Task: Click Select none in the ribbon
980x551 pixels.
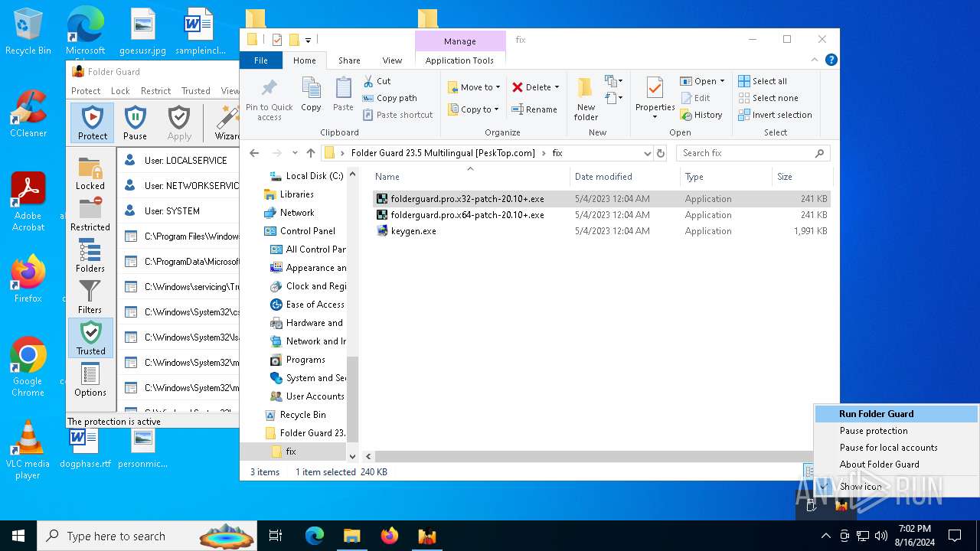Action: pyautogui.click(x=768, y=98)
